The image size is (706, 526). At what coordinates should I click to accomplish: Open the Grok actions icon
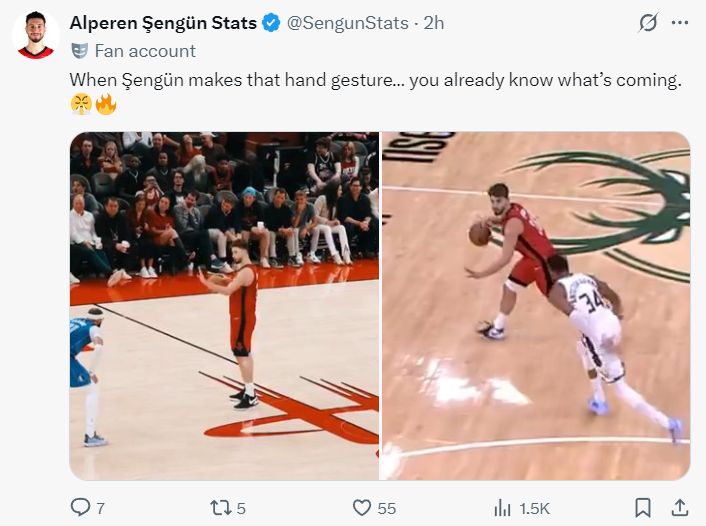tap(648, 22)
